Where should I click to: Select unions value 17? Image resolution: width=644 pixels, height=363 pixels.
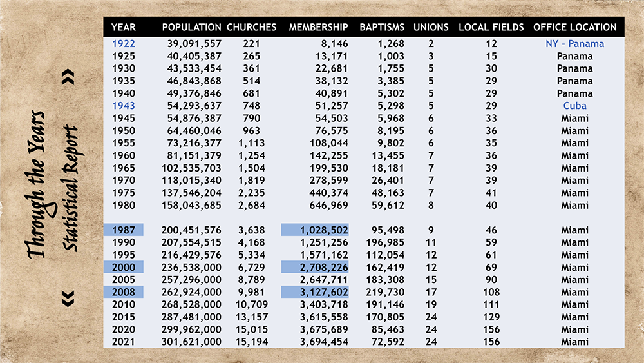tap(431, 292)
